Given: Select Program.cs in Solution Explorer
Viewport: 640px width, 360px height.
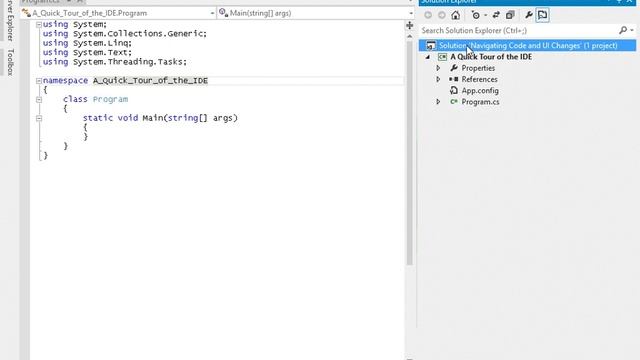Looking at the screenshot, I should coord(480,102).
